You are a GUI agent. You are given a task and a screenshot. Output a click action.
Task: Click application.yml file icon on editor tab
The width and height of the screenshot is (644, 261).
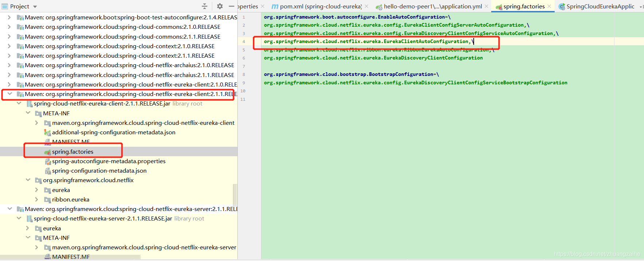tap(379, 7)
